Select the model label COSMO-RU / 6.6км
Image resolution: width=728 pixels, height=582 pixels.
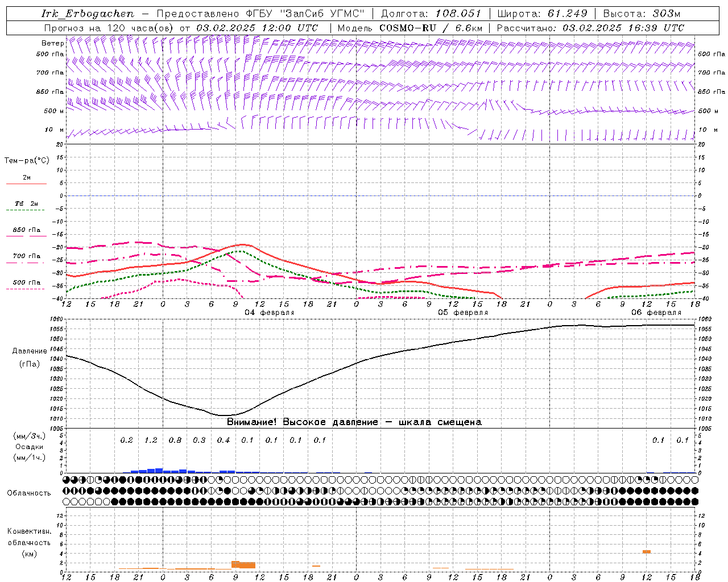pos(431,28)
